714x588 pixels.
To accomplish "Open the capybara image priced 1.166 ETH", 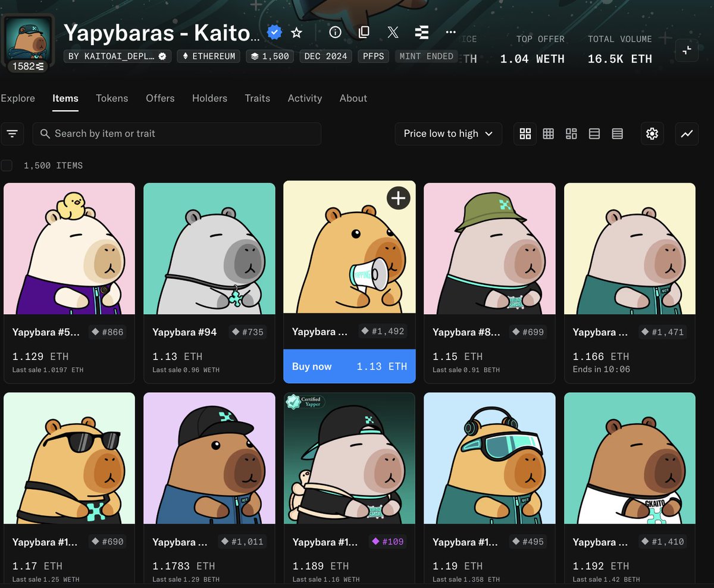I will (x=630, y=249).
